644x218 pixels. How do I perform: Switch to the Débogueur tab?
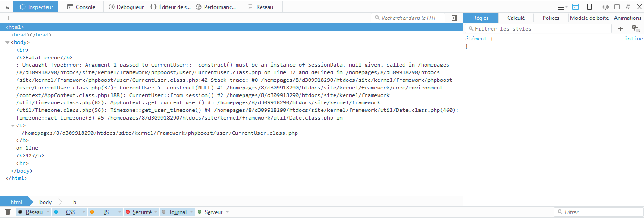pyautogui.click(x=126, y=7)
